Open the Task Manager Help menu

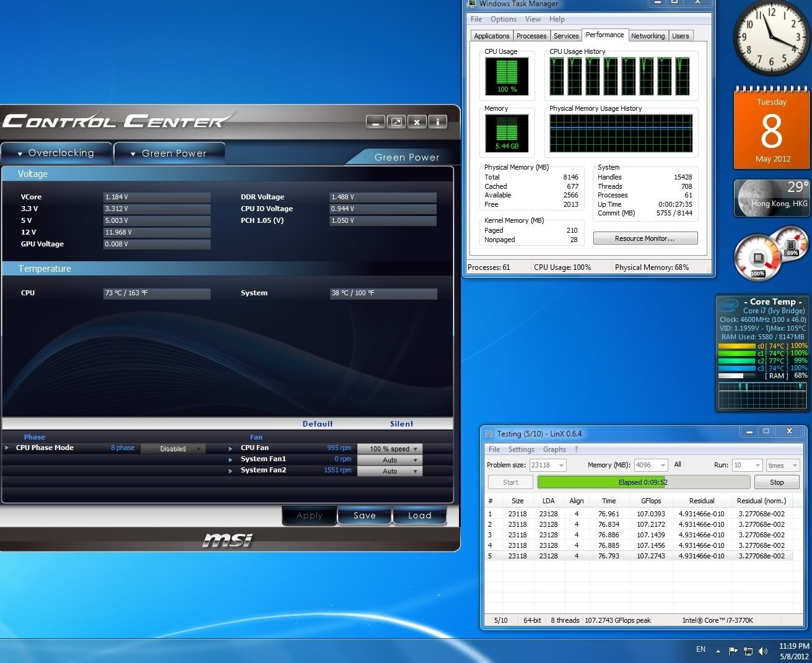point(557,19)
